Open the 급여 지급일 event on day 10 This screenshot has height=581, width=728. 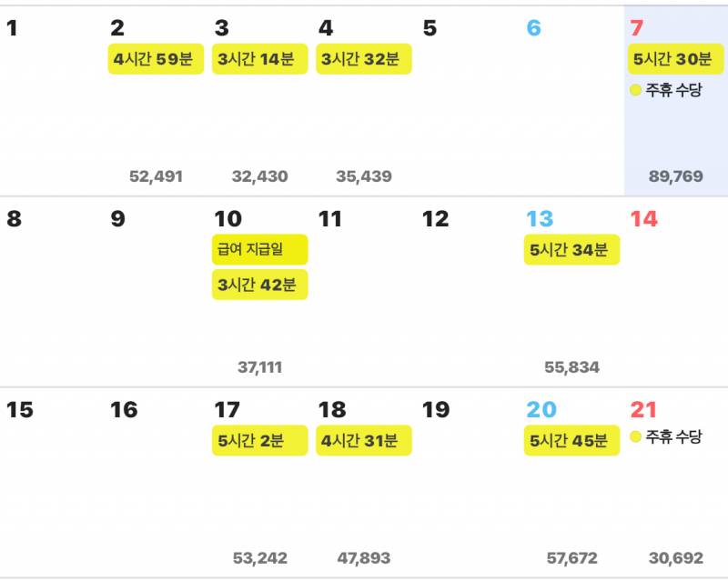pyautogui.click(x=259, y=250)
